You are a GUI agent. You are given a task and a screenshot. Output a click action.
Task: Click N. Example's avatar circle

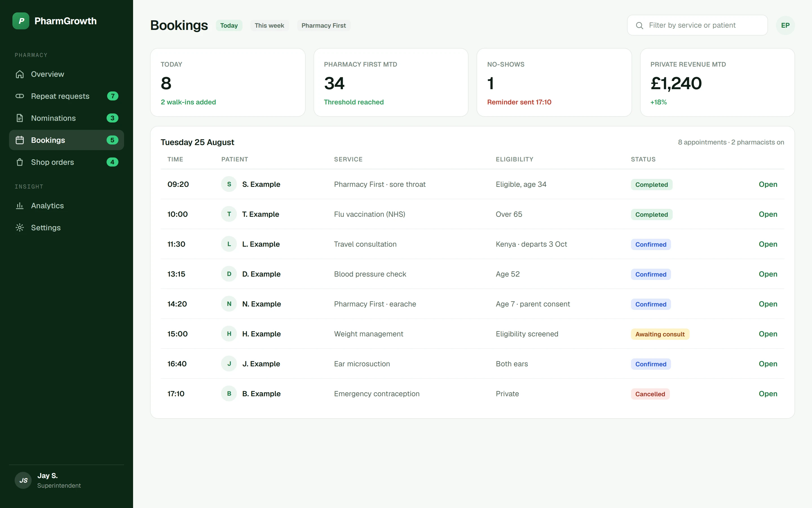click(229, 304)
